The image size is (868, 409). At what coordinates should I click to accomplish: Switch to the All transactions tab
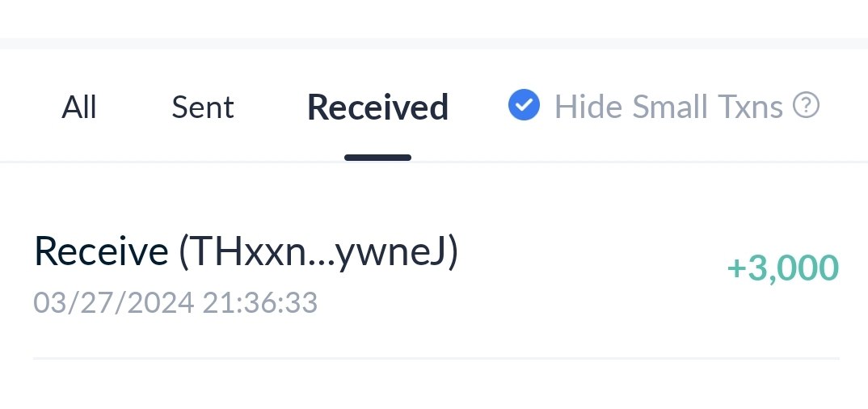pyautogui.click(x=78, y=107)
